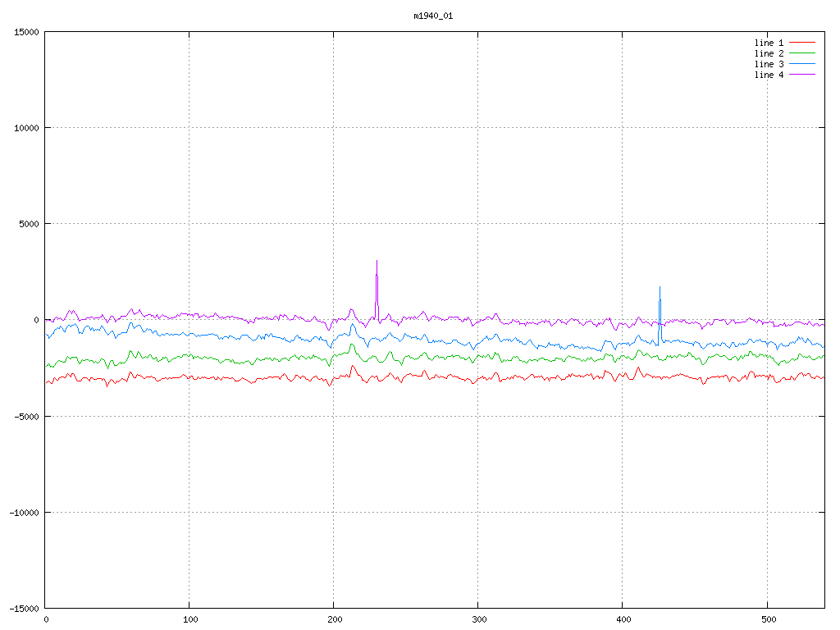Viewport: 840px width, 630px height.
Task: Select the x-axis label 500
Action: (x=766, y=619)
